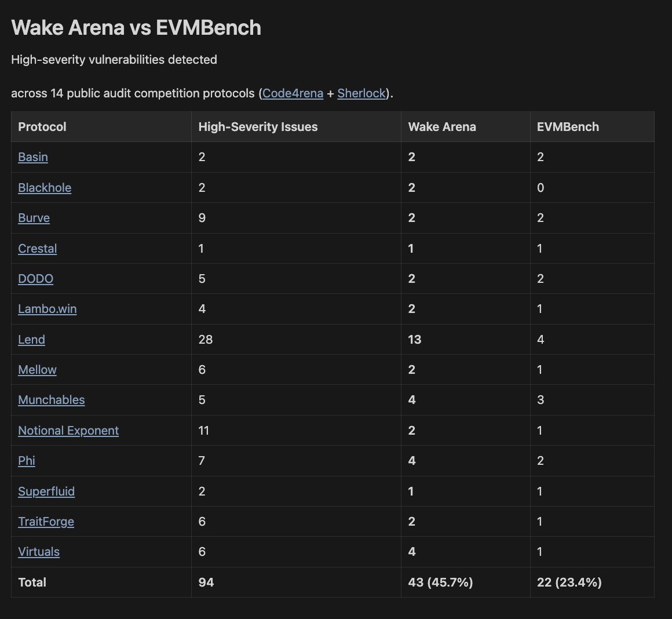This screenshot has height=619, width=672.
Task: Open the Lambo.win protocol link
Action: pyautogui.click(x=47, y=309)
